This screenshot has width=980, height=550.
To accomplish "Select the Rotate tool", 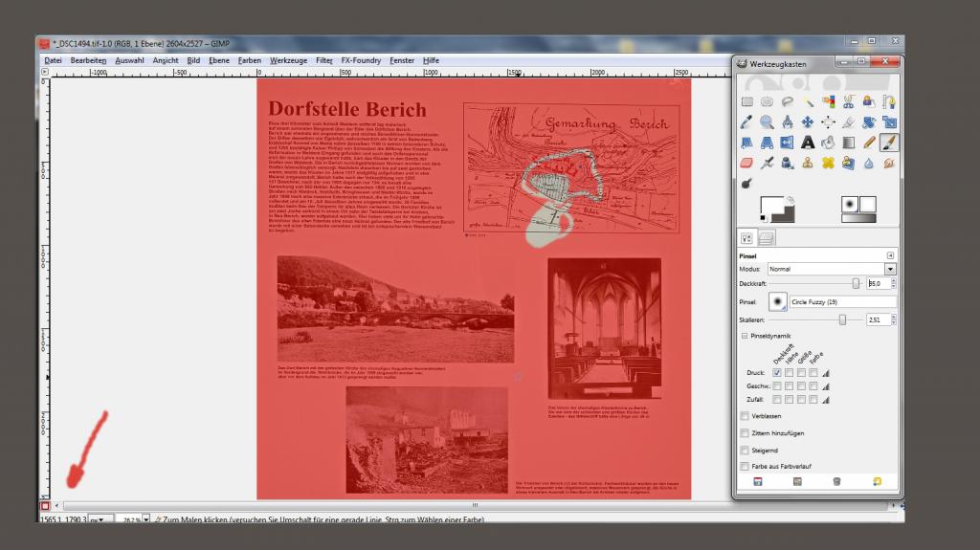I will [869, 122].
